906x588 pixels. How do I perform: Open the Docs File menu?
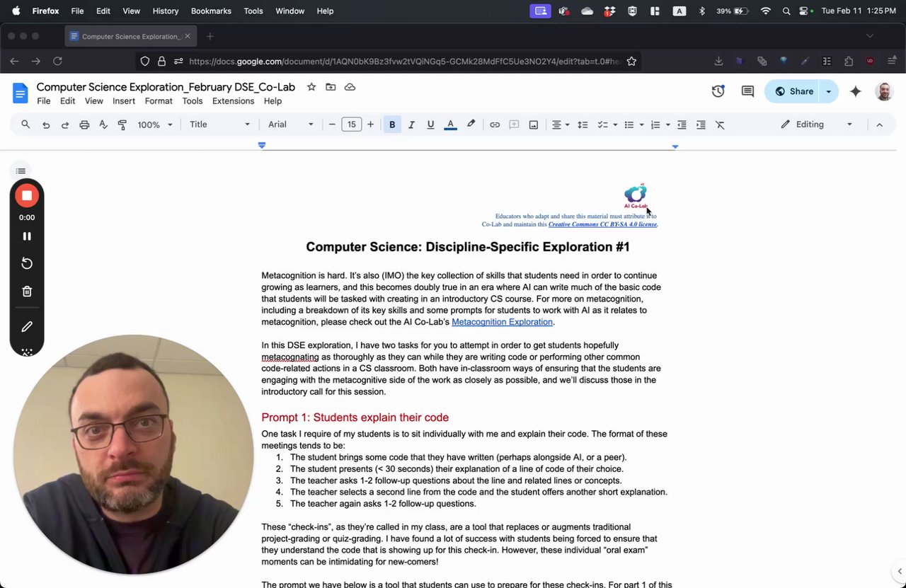tap(44, 101)
